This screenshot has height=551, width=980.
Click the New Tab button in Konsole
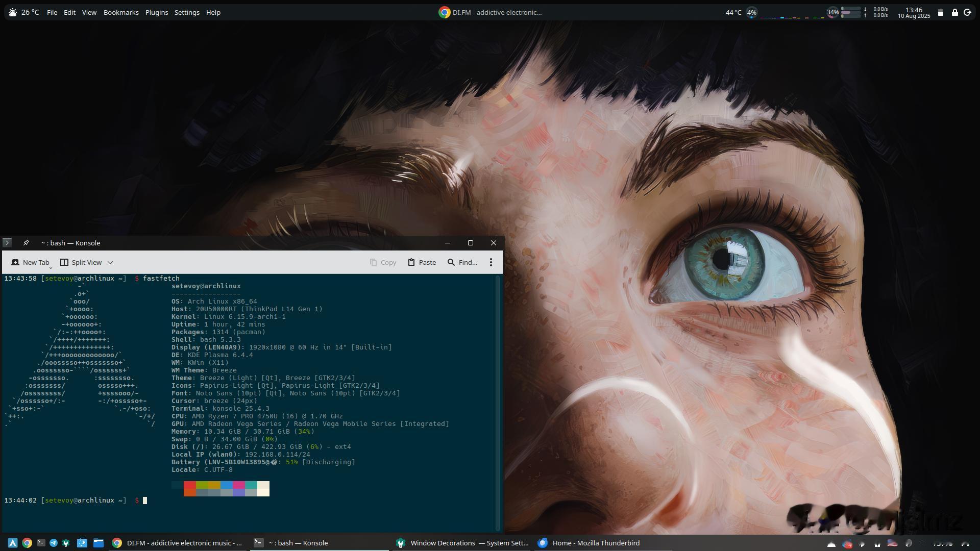31,262
